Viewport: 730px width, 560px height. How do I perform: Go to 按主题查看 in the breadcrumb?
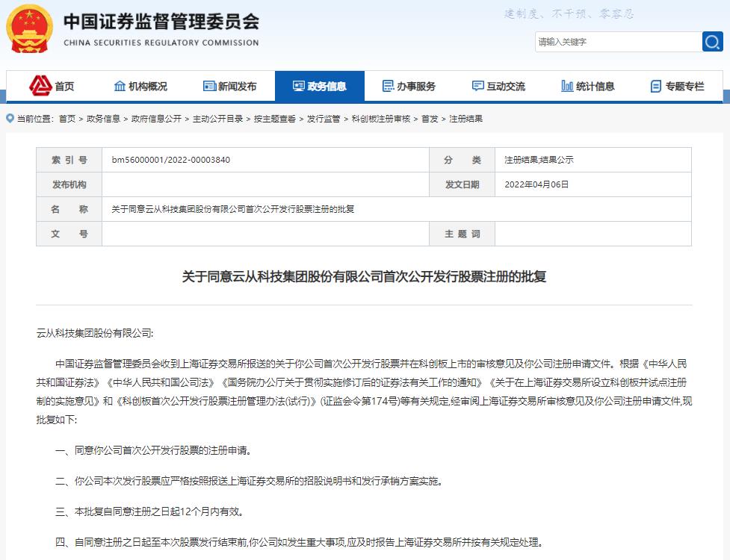tap(275, 119)
